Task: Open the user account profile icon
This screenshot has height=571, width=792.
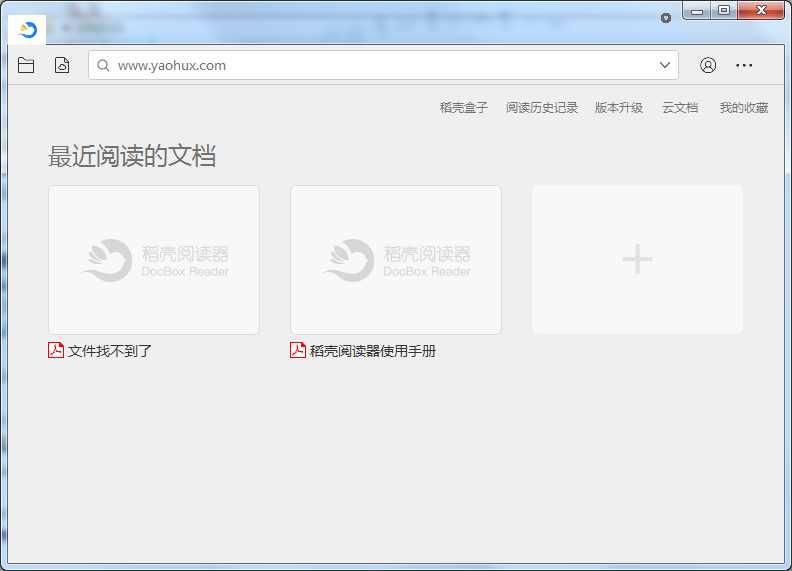Action: tap(708, 65)
